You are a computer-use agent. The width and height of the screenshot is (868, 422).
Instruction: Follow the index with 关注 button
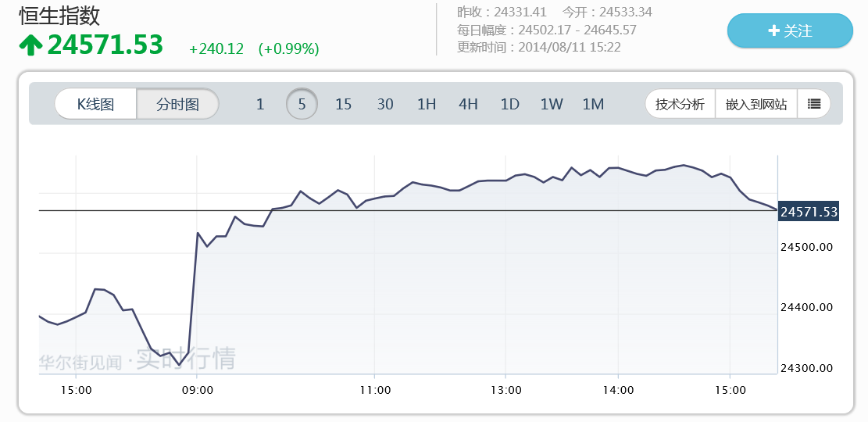pyautogui.click(x=790, y=31)
